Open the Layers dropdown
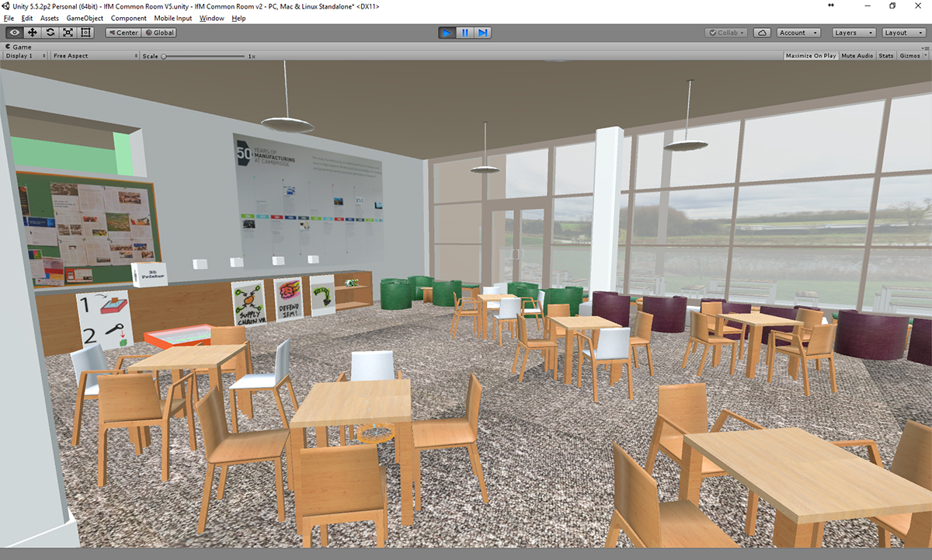 click(854, 33)
